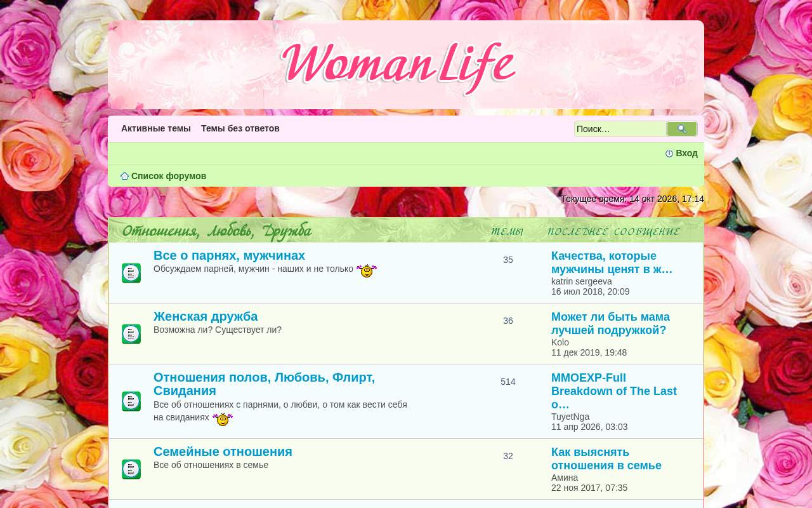
Task: Click the home icon beside Список форумов
Action: coord(125,176)
